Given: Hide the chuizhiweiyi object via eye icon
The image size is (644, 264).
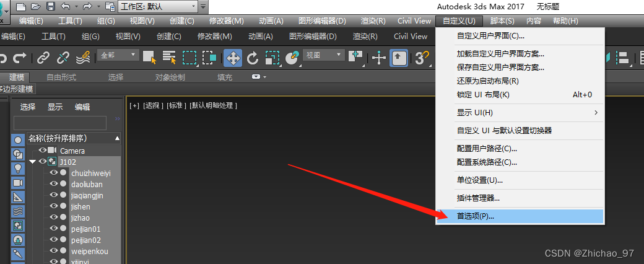Looking at the screenshot, I should (x=53, y=173).
